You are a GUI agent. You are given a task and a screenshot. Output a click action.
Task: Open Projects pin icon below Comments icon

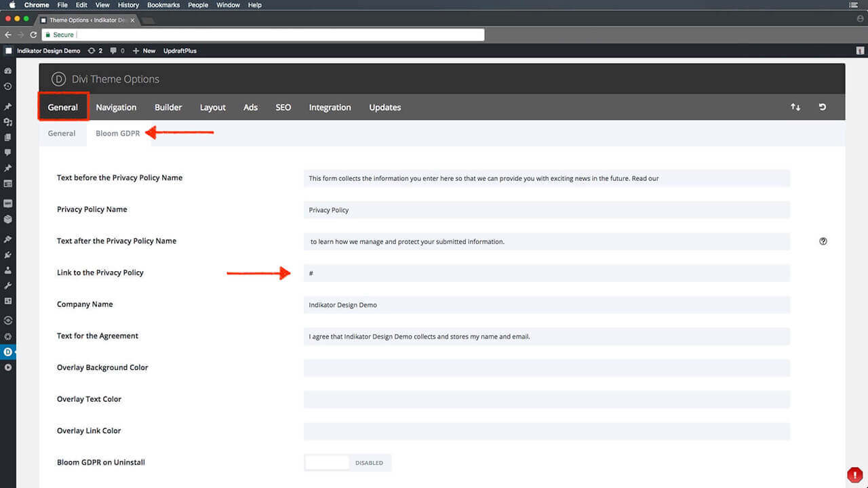coord(8,168)
